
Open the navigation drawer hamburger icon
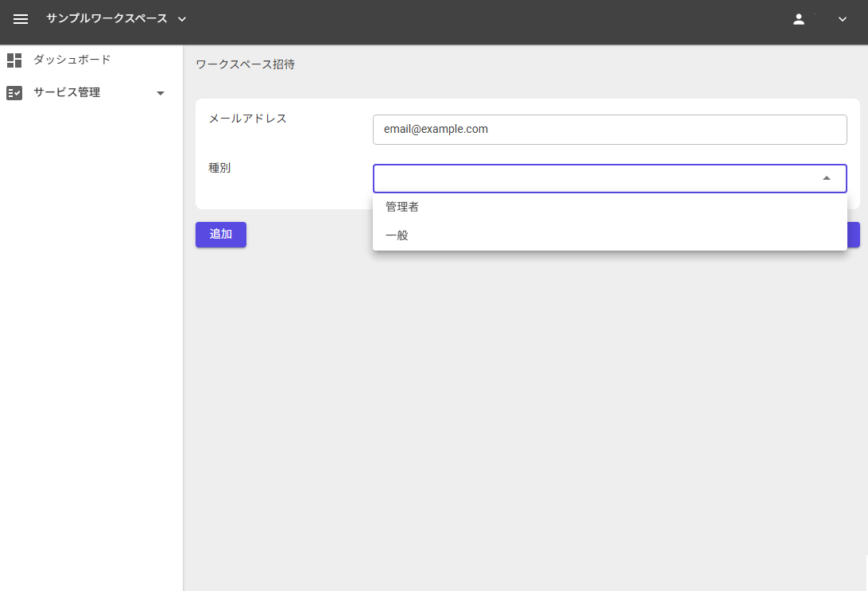coord(20,20)
